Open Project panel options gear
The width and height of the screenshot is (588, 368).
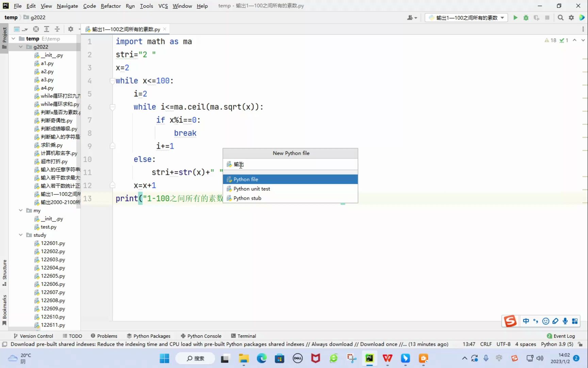point(70,29)
